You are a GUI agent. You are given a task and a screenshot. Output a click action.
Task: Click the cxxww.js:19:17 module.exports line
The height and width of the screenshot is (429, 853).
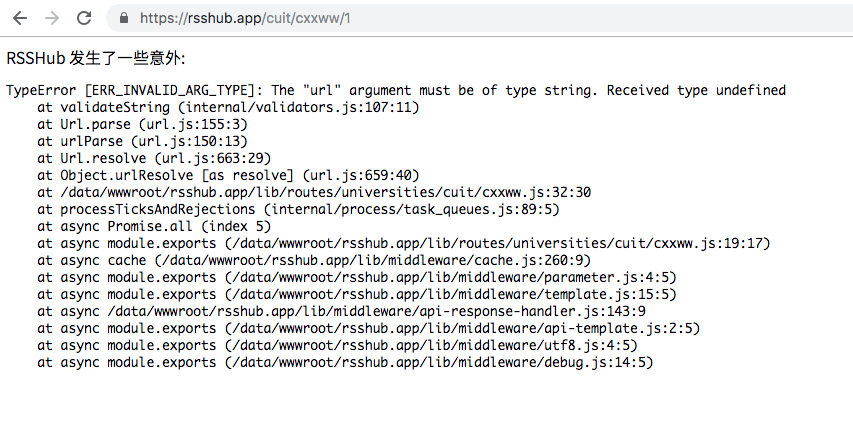point(404,243)
